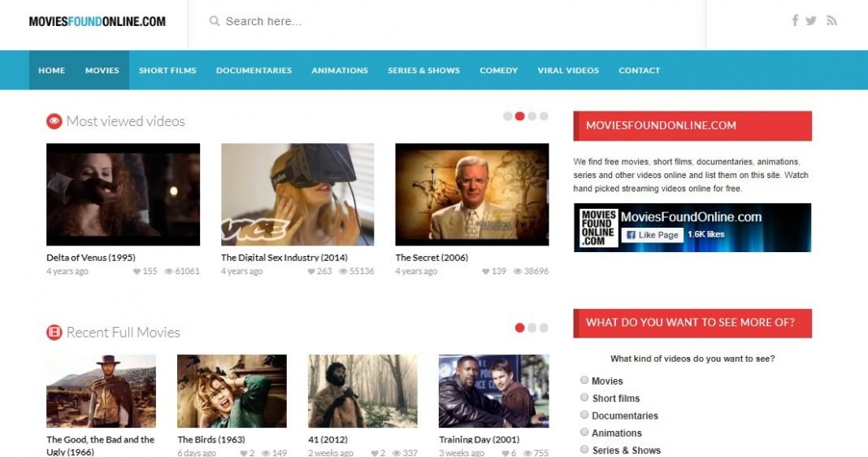
Task: Choose the Documentaries radio option
Action: [x=584, y=415]
